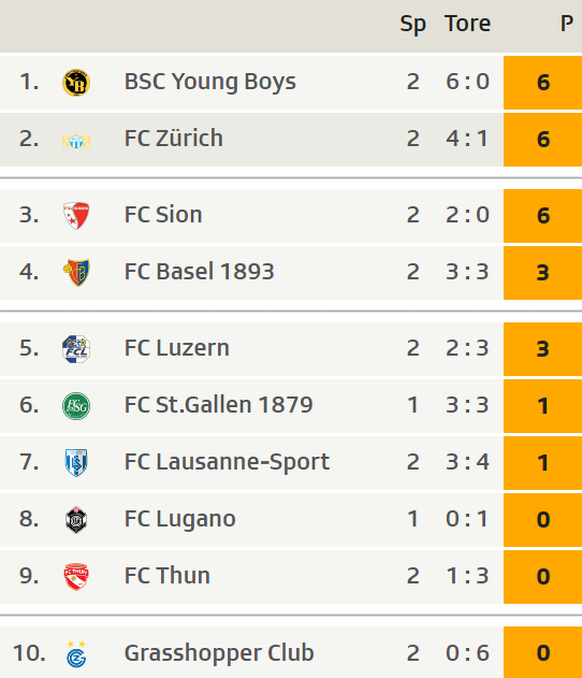This screenshot has width=582, height=678.
Task: Click the FC Sion shield logo
Action: click(76, 215)
